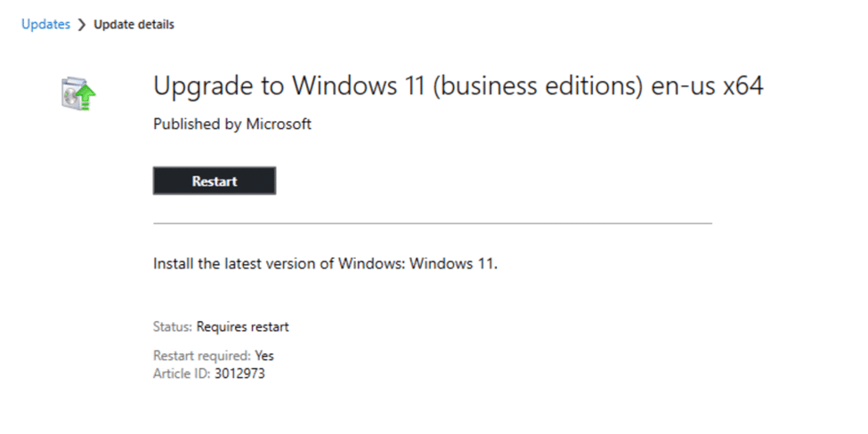The width and height of the screenshot is (868, 434).
Task: Select the Update details breadcrumb
Action: pyautogui.click(x=134, y=25)
